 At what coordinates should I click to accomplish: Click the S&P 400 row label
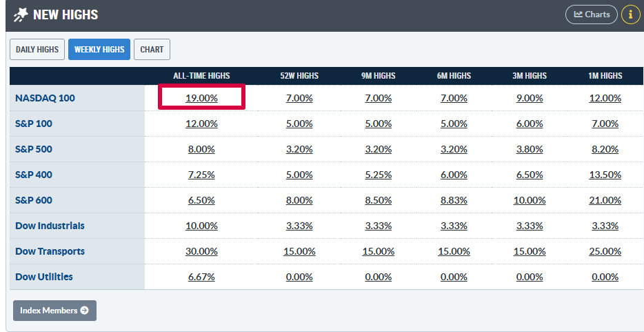tap(34, 175)
